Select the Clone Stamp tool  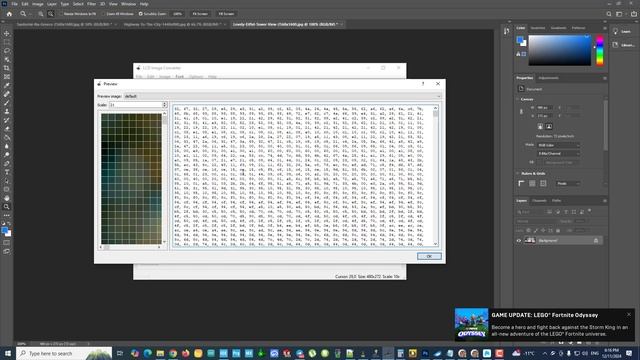click(7, 111)
